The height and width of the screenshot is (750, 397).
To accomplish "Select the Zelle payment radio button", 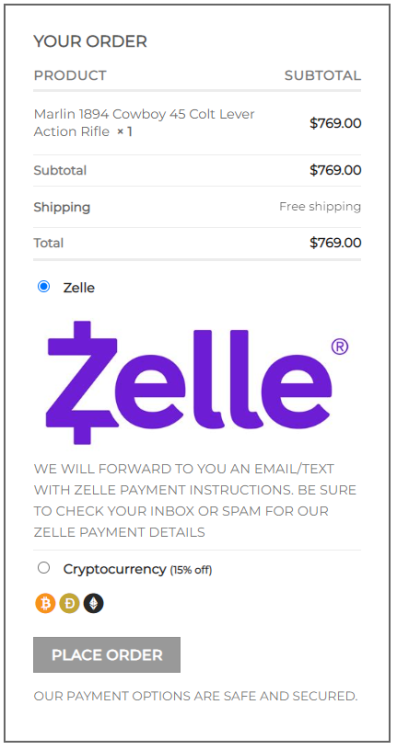I will click(44, 287).
